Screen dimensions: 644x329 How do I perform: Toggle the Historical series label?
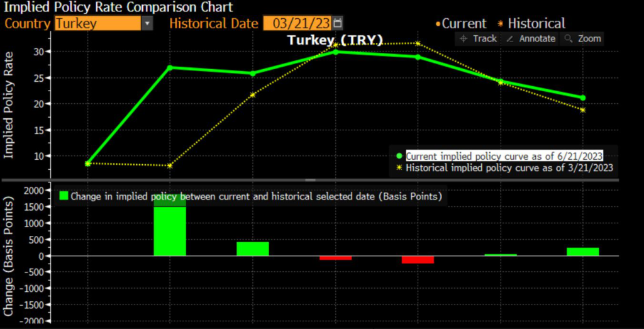tap(536, 24)
